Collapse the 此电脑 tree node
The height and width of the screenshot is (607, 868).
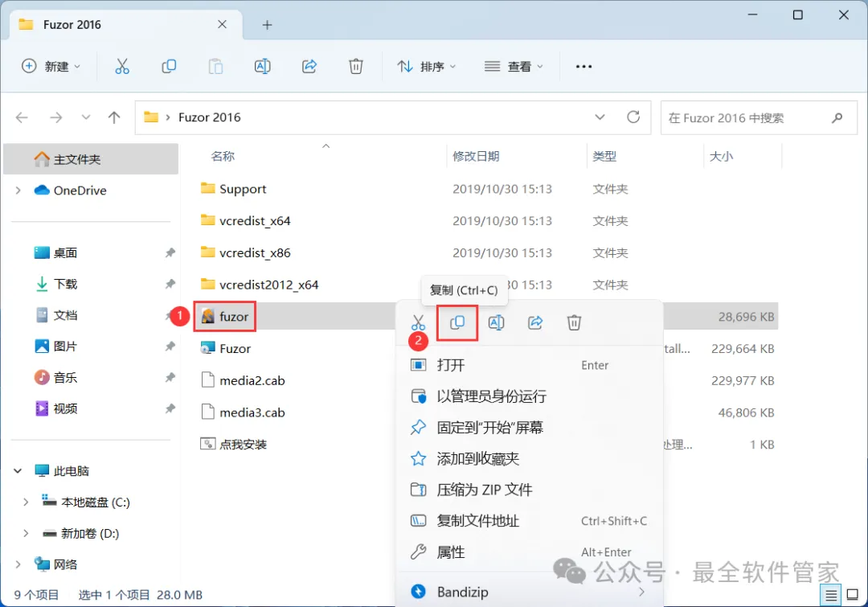click(x=18, y=471)
